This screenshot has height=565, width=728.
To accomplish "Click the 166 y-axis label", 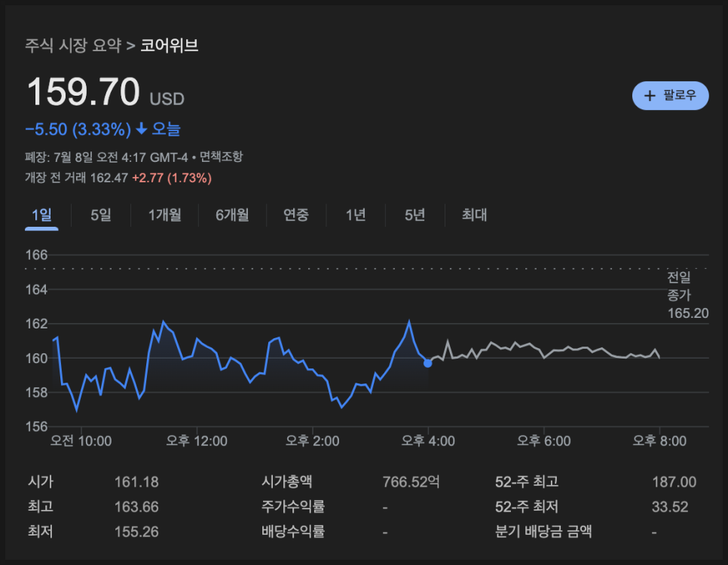I will point(36,255).
